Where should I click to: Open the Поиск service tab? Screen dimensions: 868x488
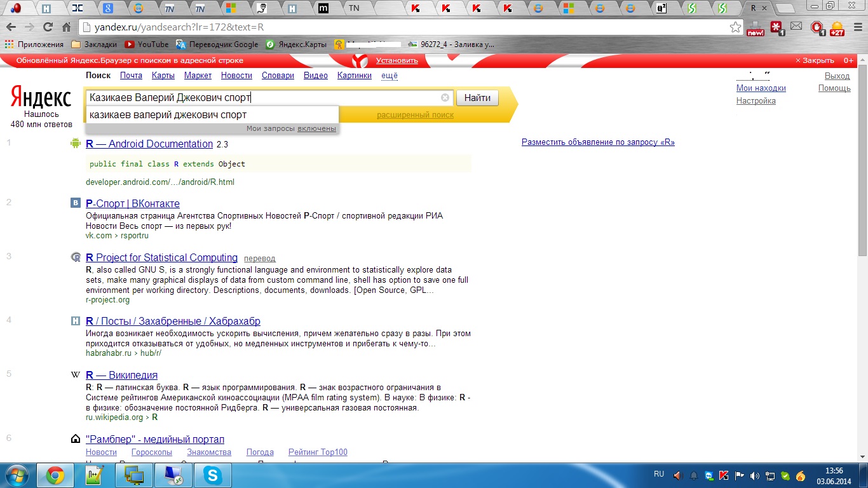98,75
